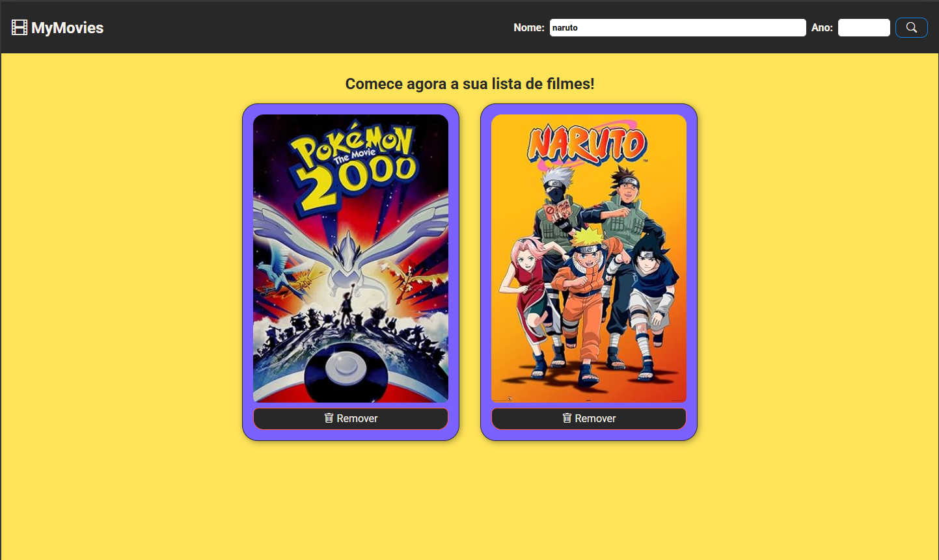Focus the empty Ano year field
939x560 pixels.
(864, 28)
